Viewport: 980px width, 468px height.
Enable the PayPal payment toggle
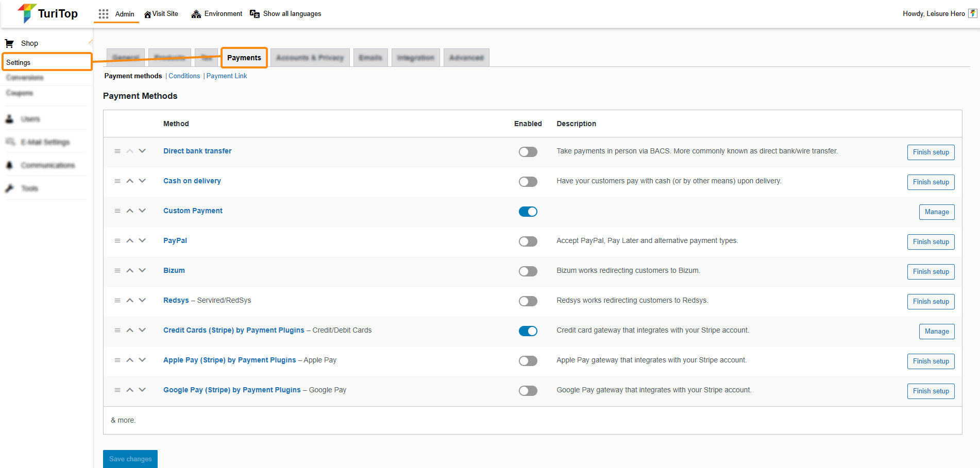528,241
